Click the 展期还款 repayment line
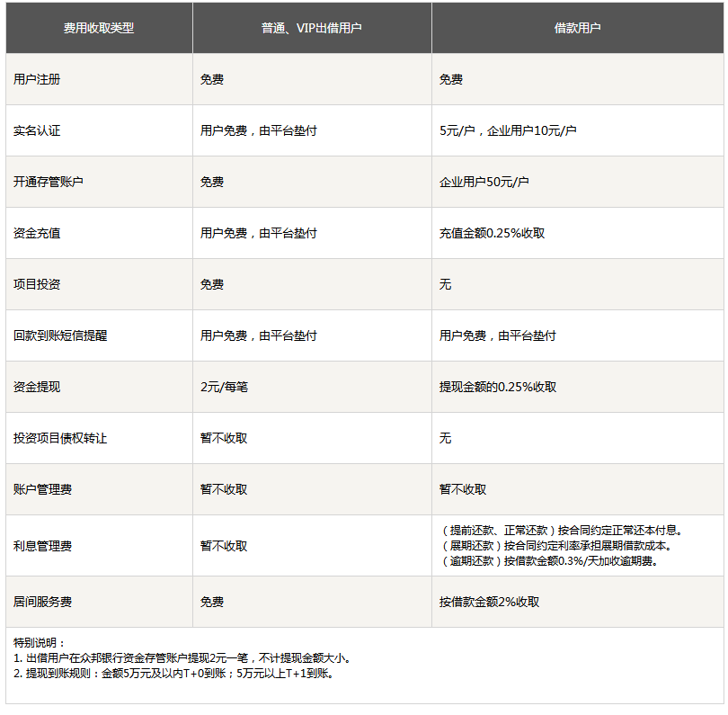Image resolution: width=728 pixels, height=715 pixels. (x=556, y=545)
